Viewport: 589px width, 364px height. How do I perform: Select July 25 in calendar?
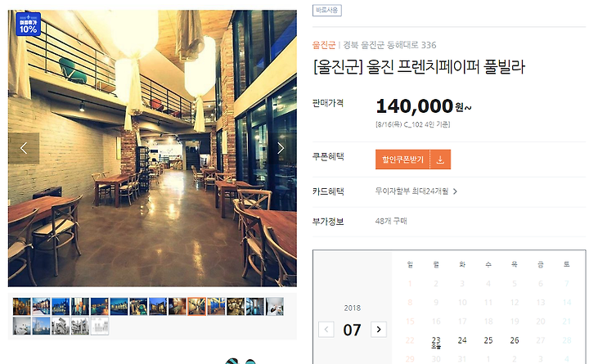[488, 340]
